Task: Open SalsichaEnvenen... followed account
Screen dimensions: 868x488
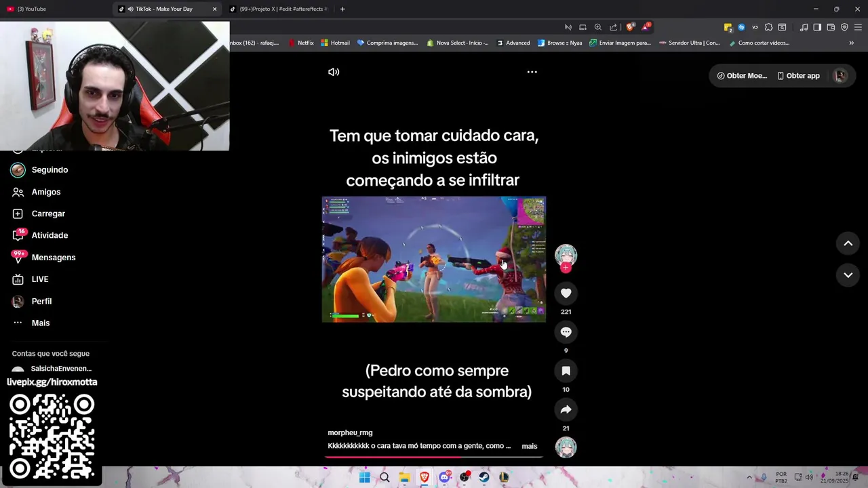Action: click(x=61, y=369)
